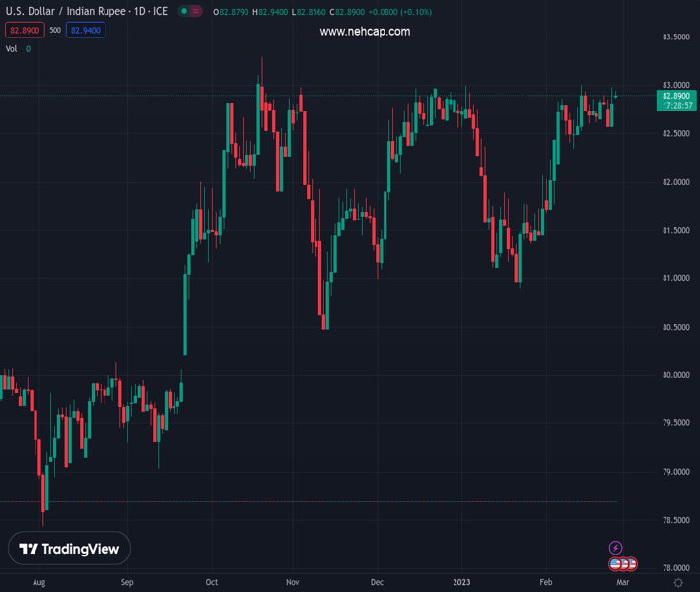The width and height of the screenshot is (700, 592).
Task: Click the TradingView logo button
Action: click(69, 549)
